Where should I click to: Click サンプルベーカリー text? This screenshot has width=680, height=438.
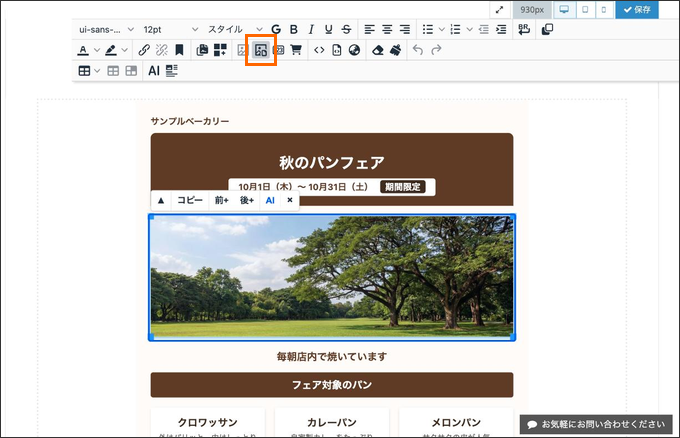pos(190,121)
